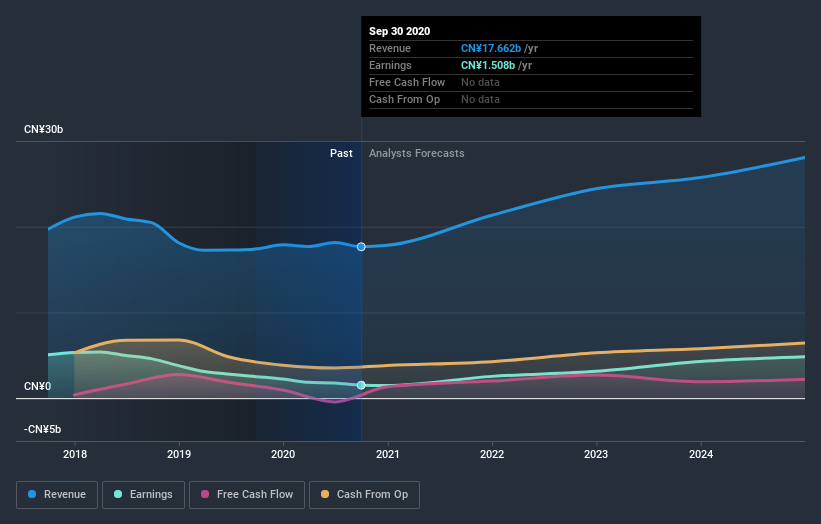Click No data value beside Free Cash Flow
Screen dimensions: 821x524
pos(480,82)
